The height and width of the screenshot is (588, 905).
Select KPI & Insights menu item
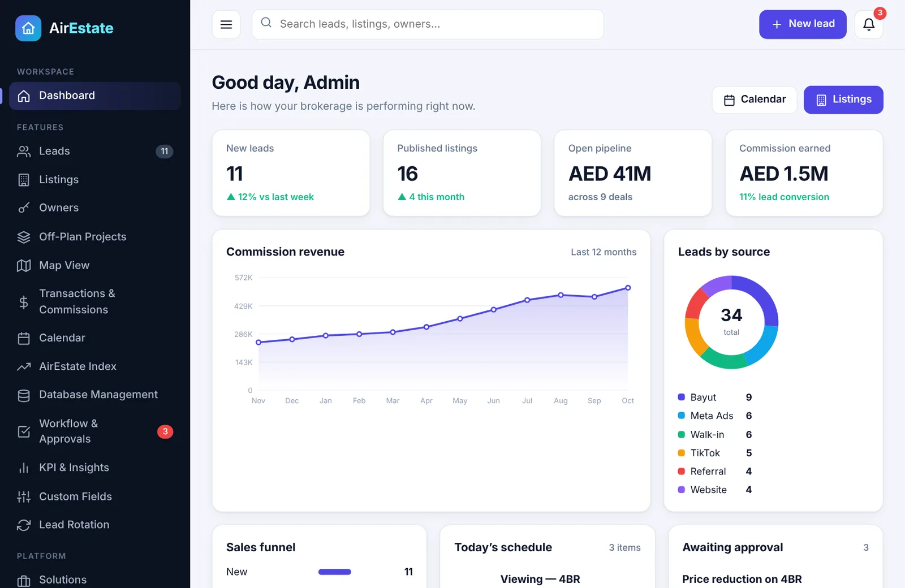pos(95,468)
